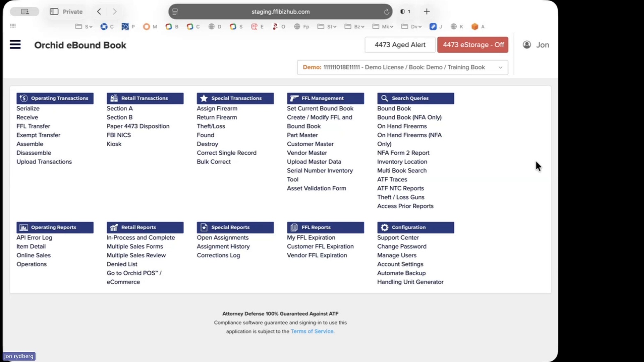Select the Configuration header
The height and width of the screenshot is (362, 644).
[416, 227]
